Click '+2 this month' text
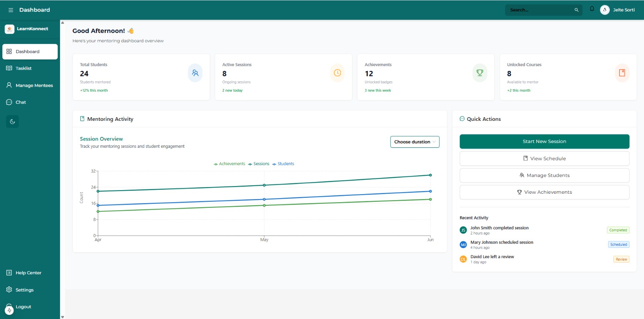The width and height of the screenshot is (644, 319). (518, 91)
